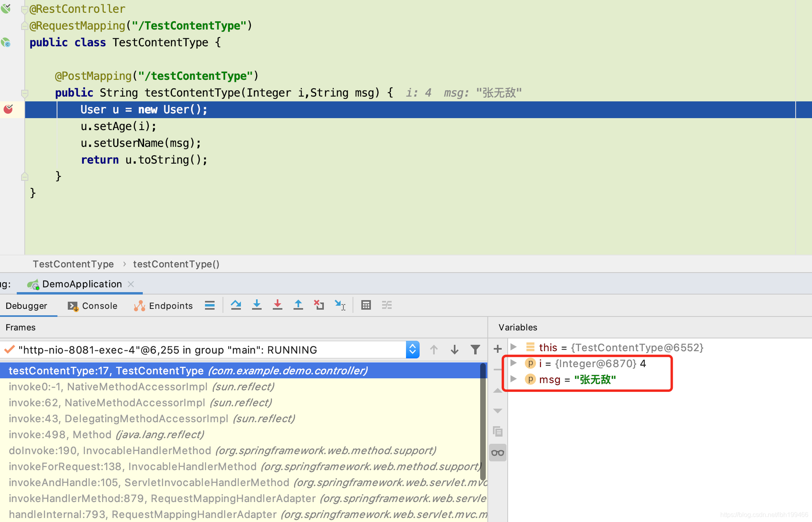Move watch down with triangle icon
Viewport: 812px width, 522px height.
tap(498, 411)
